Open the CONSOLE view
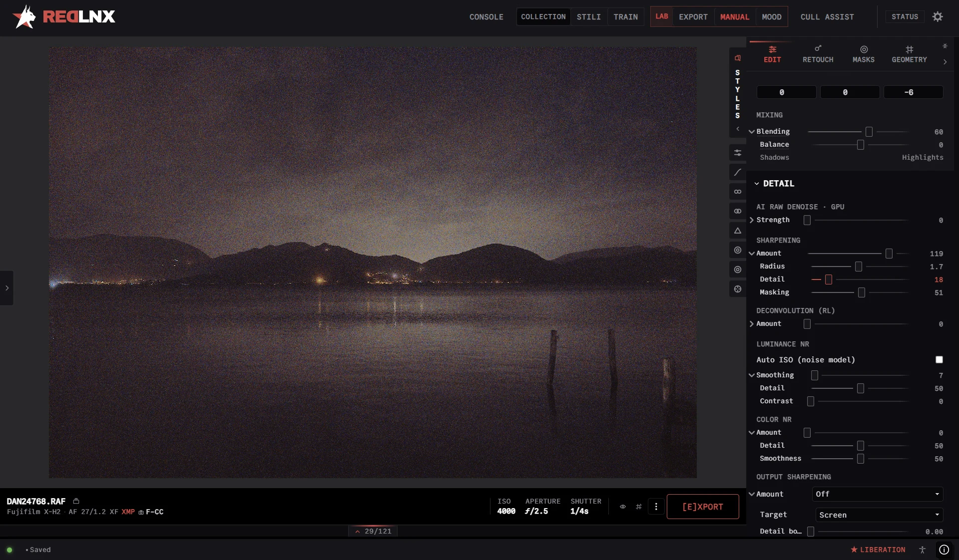The width and height of the screenshot is (959, 560). [486, 16]
